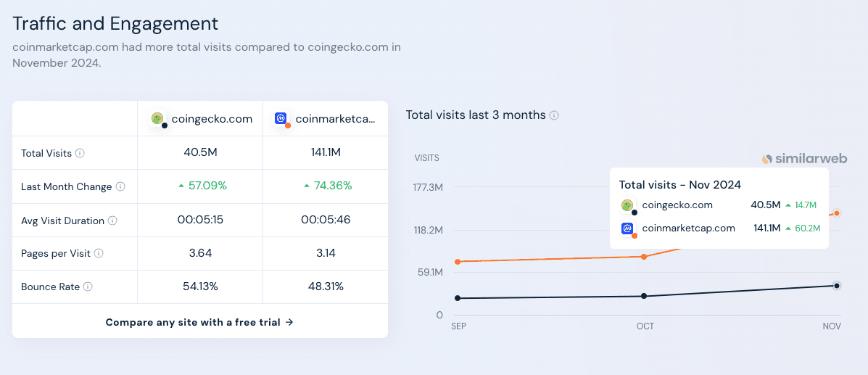Click the 3.64 pages per visit cell
Screen dimensions: 868x375
[200, 253]
